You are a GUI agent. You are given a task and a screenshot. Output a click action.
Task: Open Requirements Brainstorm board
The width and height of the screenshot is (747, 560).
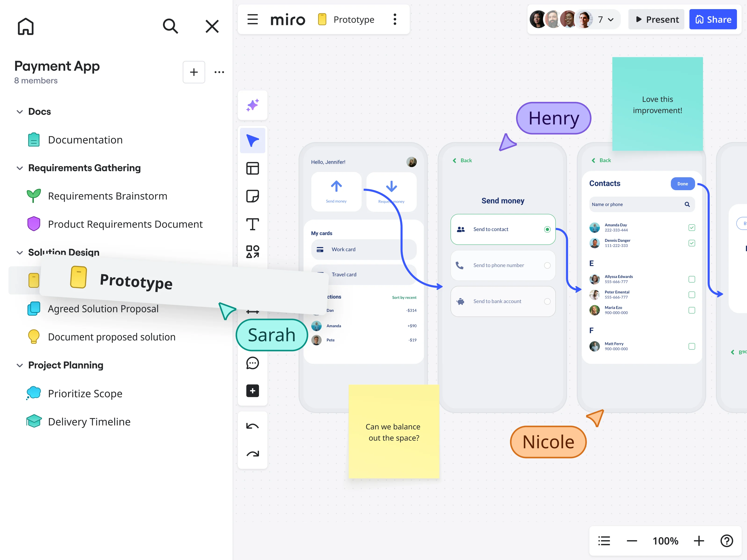[x=107, y=196]
